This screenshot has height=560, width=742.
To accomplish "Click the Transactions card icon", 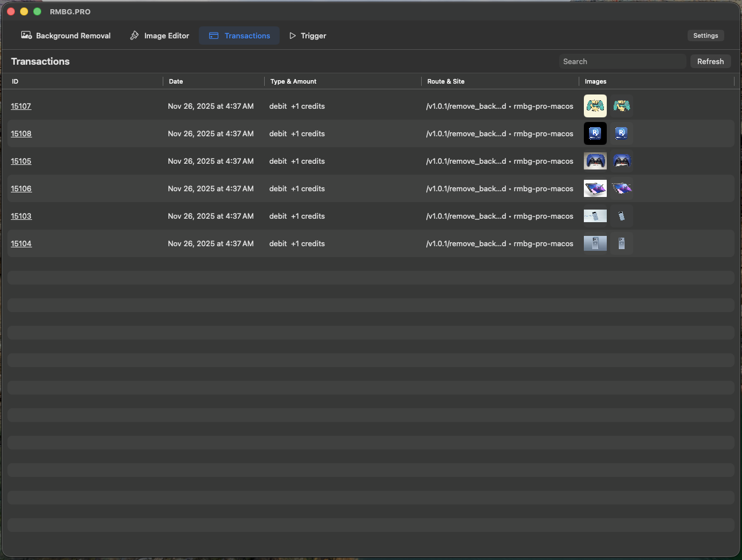I will tap(214, 36).
